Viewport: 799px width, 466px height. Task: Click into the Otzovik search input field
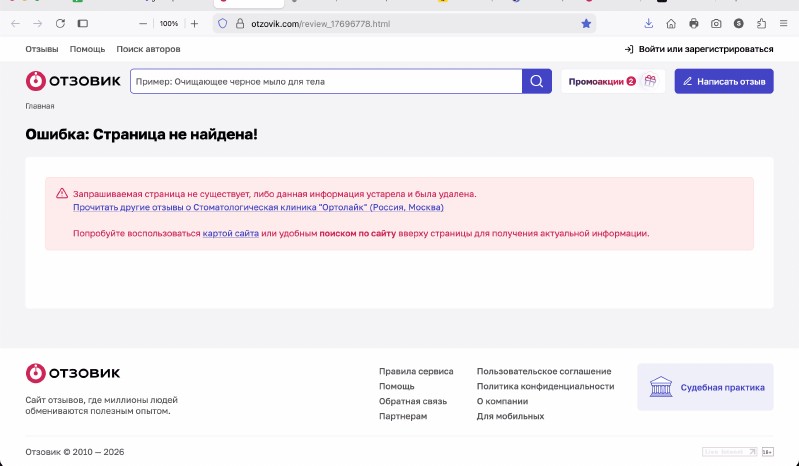[x=326, y=81]
